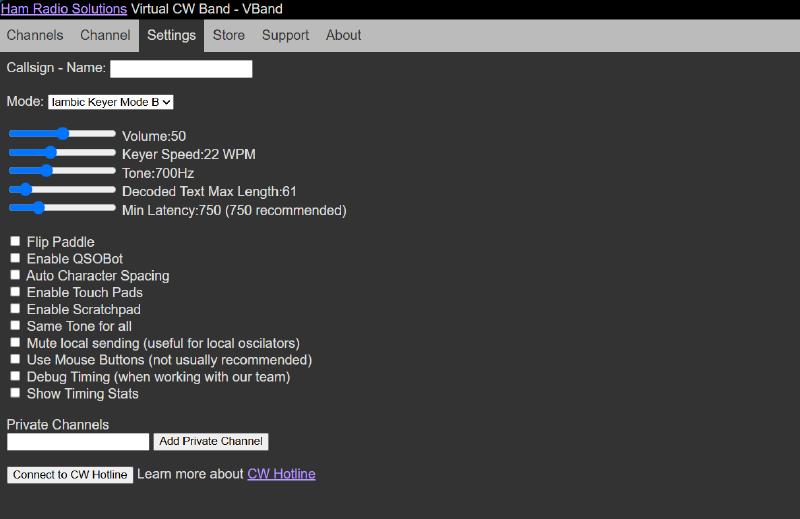Tick Enable Touch Pads checkbox
Viewport: 800px width, 519px height.
pos(15,291)
